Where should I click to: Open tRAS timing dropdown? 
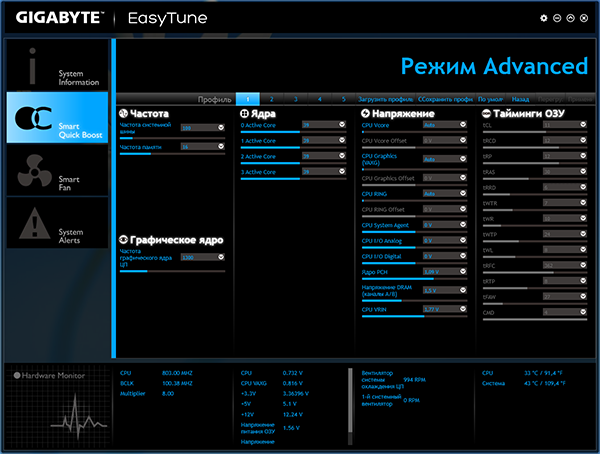pos(583,171)
